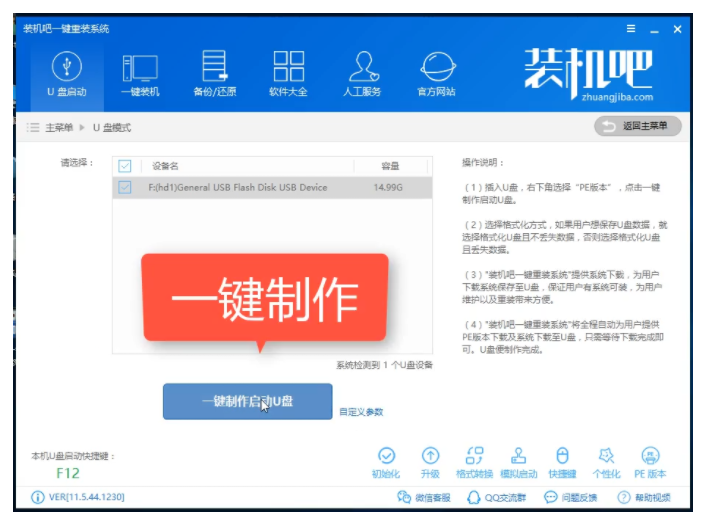Viewport: 704px width, 524px height.
Task: Open the 官方网站 link icon
Action: click(x=436, y=75)
